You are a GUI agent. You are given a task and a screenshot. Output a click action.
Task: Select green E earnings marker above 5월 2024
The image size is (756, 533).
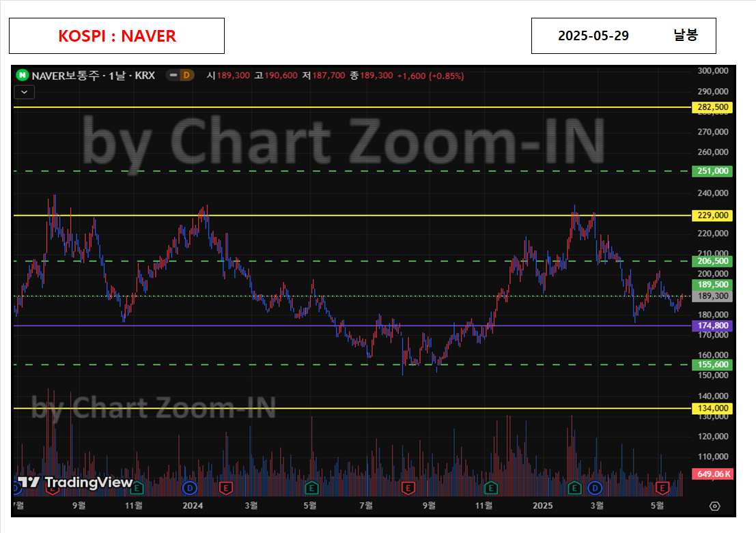pyautogui.click(x=311, y=488)
